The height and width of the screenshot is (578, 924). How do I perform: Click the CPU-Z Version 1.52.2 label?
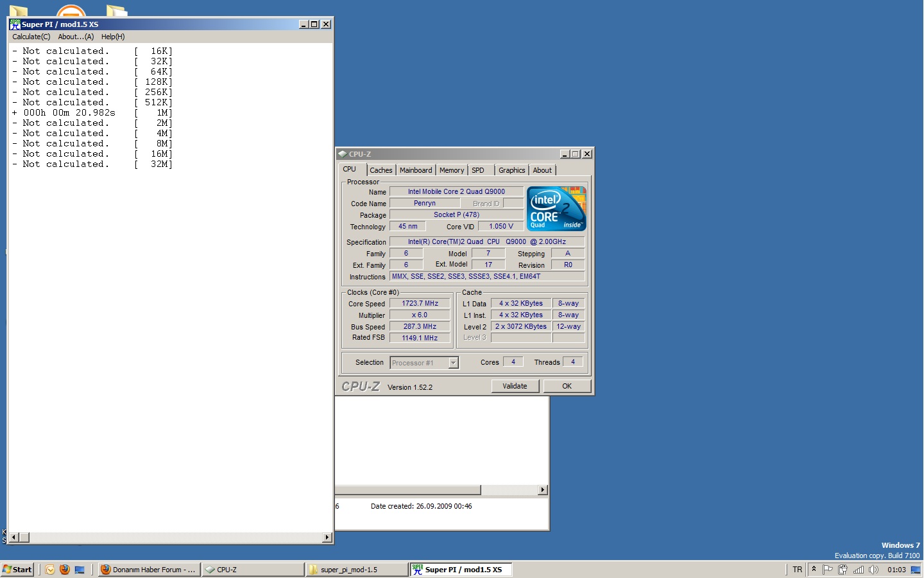click(410, 387)
